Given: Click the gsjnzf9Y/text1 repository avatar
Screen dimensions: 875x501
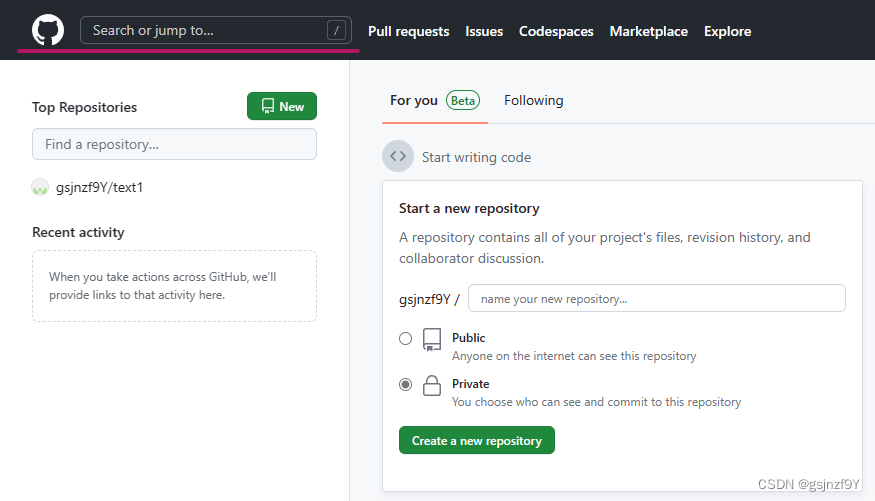Looking at the screenshot, I should pyautogui.click(x=40, y=187).
